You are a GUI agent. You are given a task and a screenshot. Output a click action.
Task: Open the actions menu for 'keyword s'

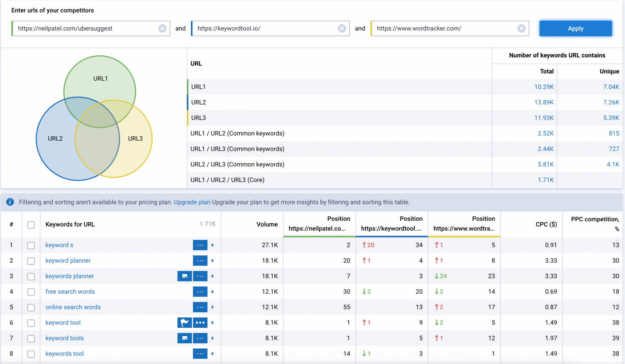coord(200,245)
